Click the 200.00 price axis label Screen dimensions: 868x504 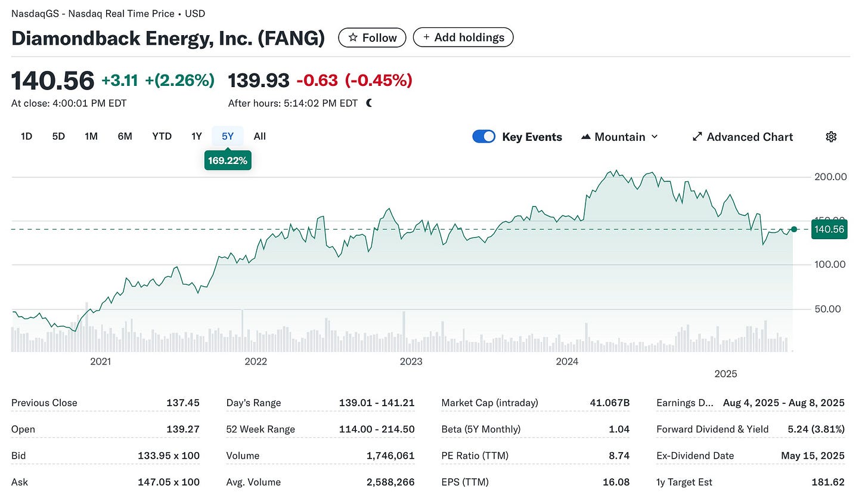point(830,177)
